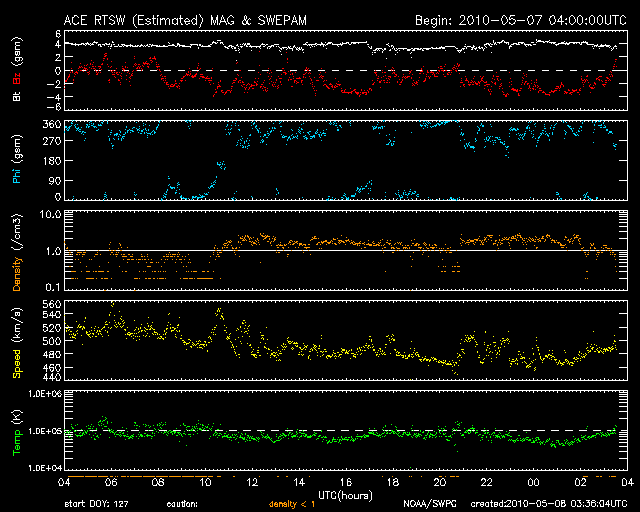The height and width of the screenshot is (512, 640).
Task: Click the blue Phi (gsm) axis label
Action: click(x=16, y=162)
